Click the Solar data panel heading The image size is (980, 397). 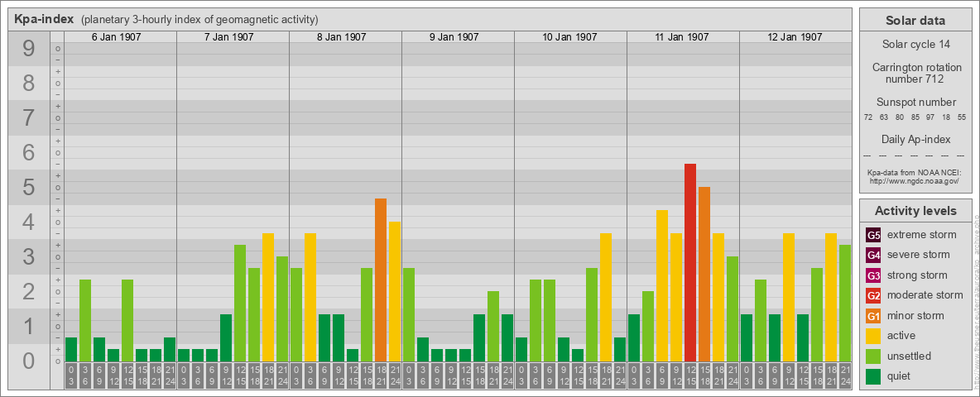point(915,21)
